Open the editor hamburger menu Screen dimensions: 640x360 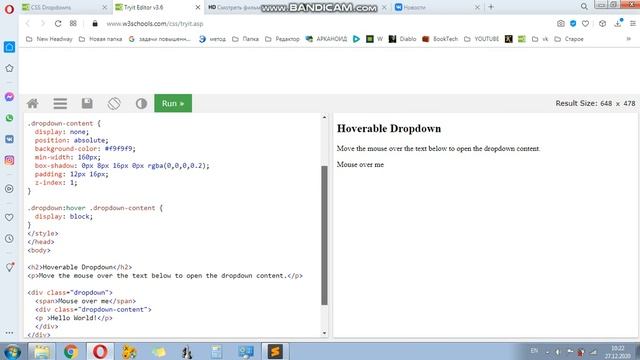click(60, 104)
